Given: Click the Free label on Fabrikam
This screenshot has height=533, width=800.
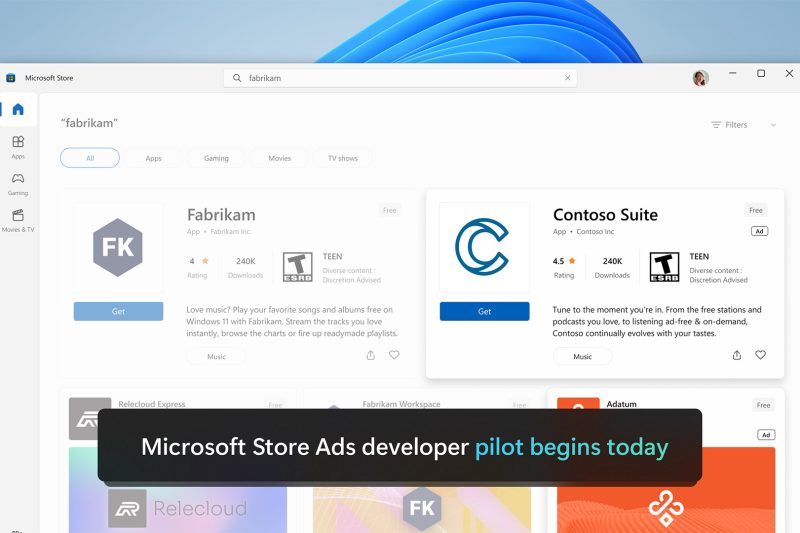Looking at the screenshot, I should point(390,210).
